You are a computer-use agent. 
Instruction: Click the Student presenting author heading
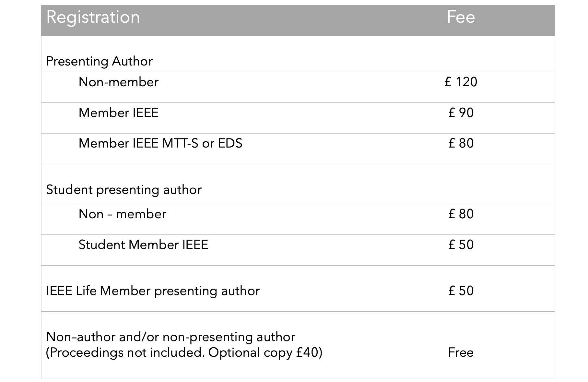123,190
